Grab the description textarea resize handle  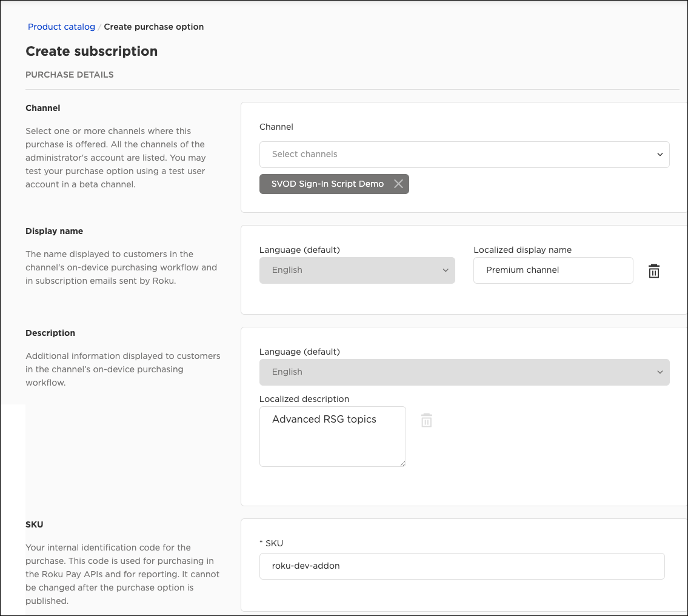tap(402, 463)
